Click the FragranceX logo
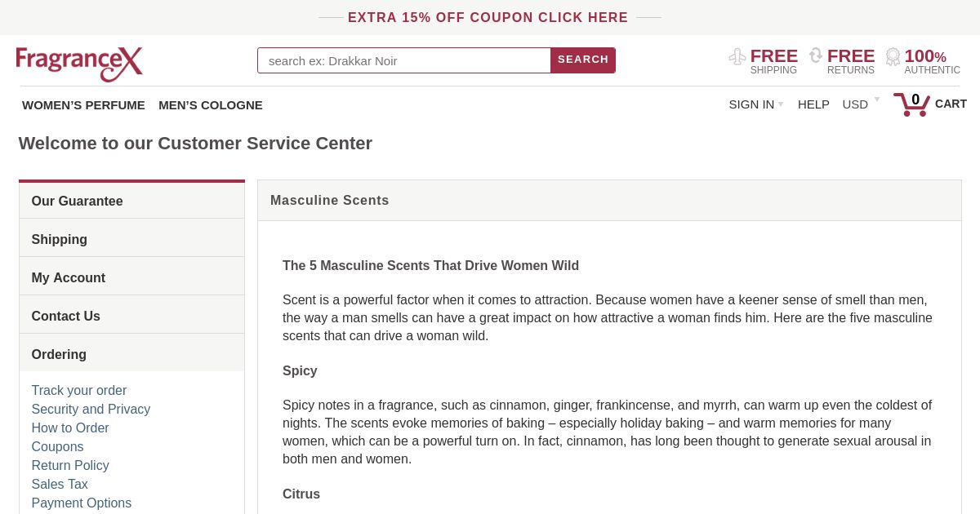 tap(79, 64)
